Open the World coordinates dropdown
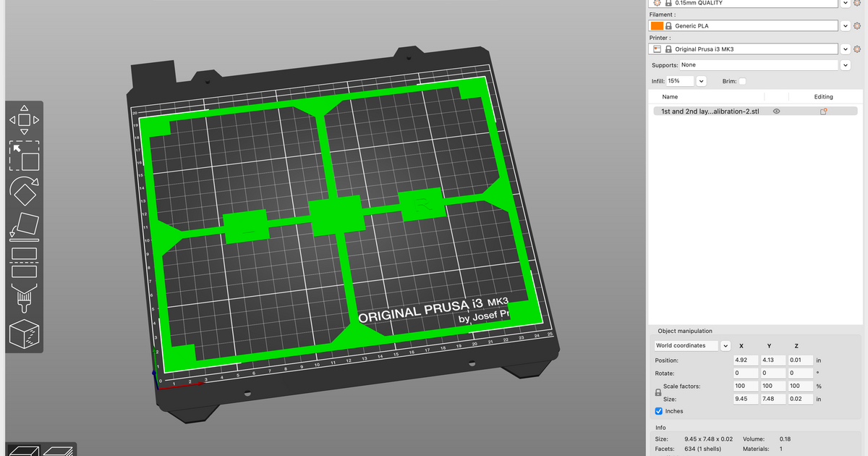 tap(726, 345)
